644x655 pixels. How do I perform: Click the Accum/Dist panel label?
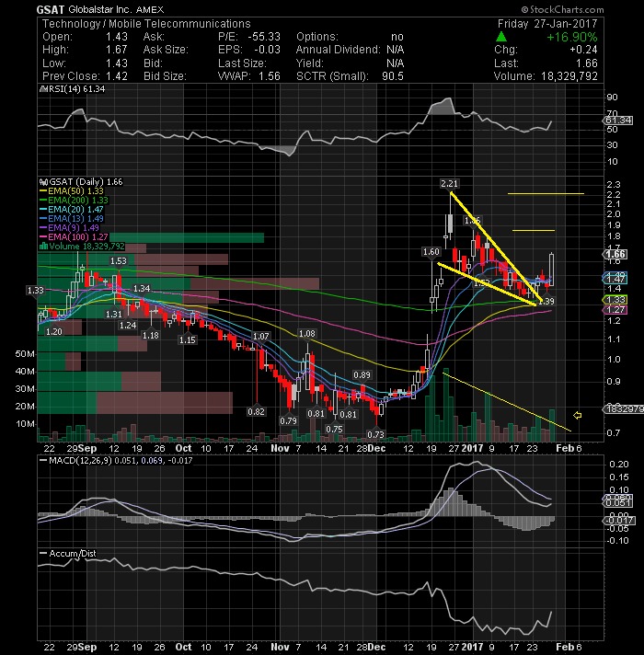73,553
